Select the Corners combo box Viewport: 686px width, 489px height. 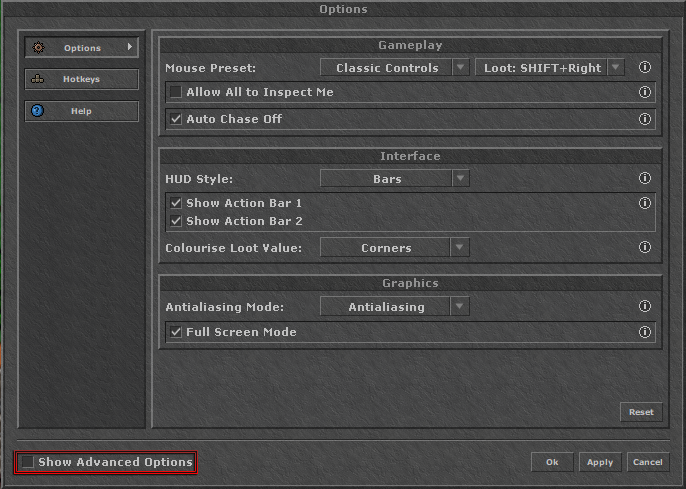coord(395,248)
